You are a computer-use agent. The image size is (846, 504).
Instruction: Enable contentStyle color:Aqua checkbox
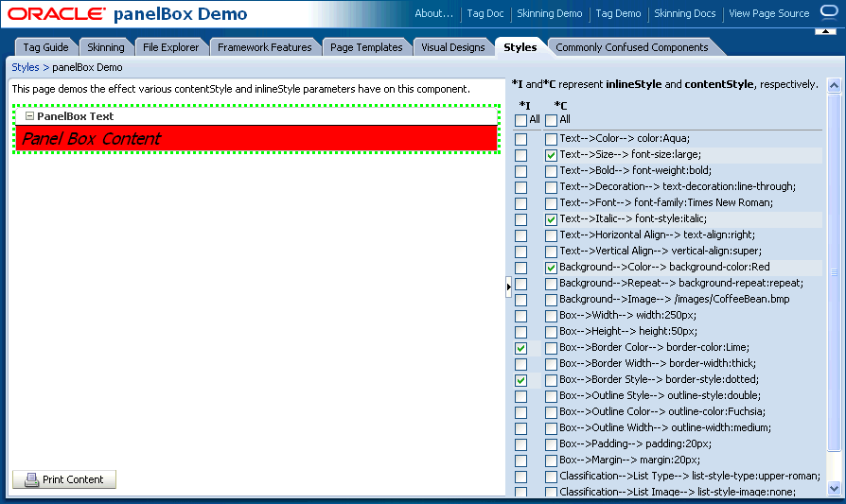point(551,139)
